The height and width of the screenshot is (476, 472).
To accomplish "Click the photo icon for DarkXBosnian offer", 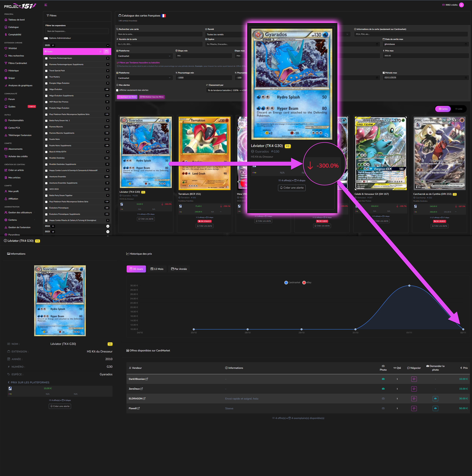I will tap(383, 379).
